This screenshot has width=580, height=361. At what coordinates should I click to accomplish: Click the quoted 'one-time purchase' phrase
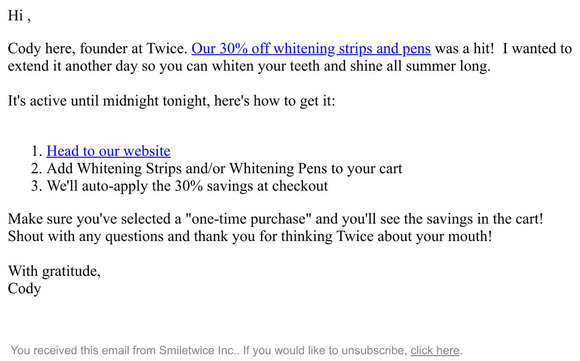point(248,219)
